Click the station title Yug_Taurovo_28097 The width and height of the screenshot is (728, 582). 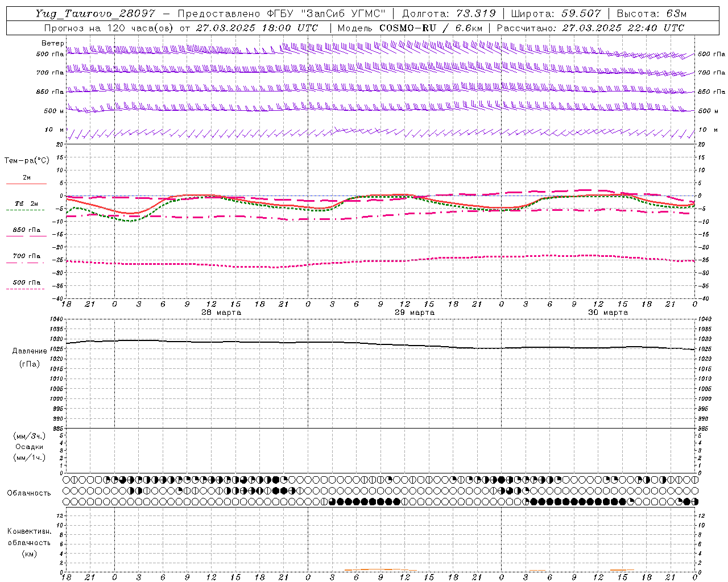pos(96,14)
